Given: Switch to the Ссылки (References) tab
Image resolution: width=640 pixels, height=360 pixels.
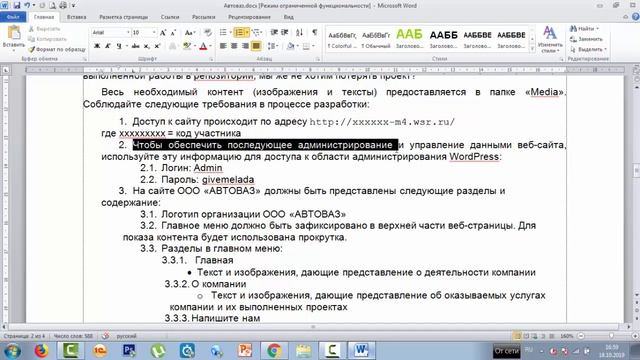Looking at the screenshot, I should click(x=170, y=17).
